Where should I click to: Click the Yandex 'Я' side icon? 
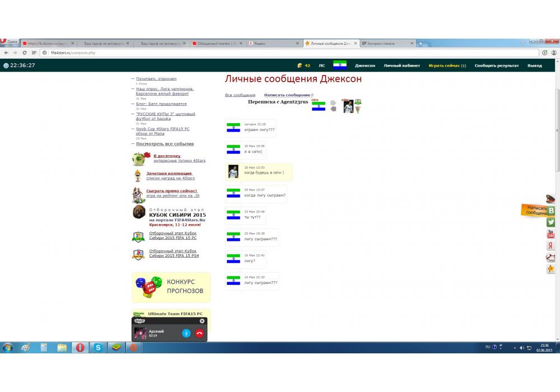coord(551,246)
